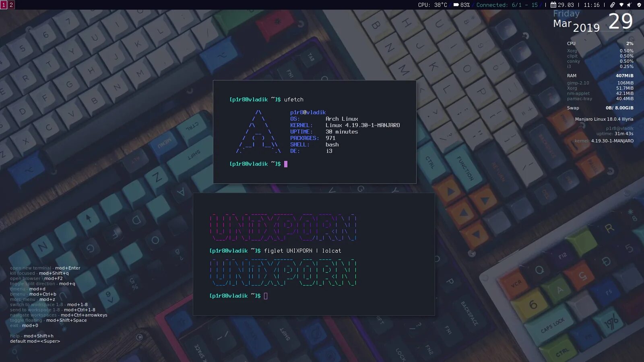Click the toggle split direction - mod+q hint
Image resolution: width=644 pixels, height=362 pixels.
(43, 284)
